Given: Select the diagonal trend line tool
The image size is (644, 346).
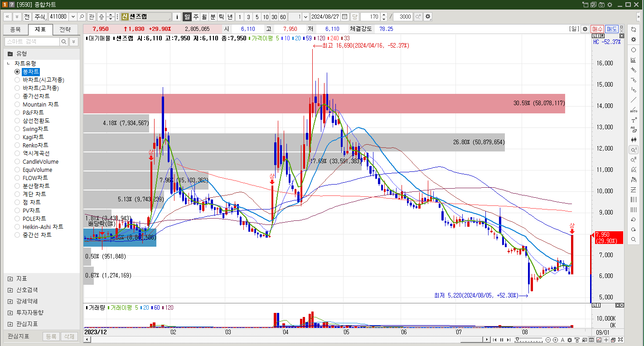Looking at the screenshot, I should (x=634, y=100).
